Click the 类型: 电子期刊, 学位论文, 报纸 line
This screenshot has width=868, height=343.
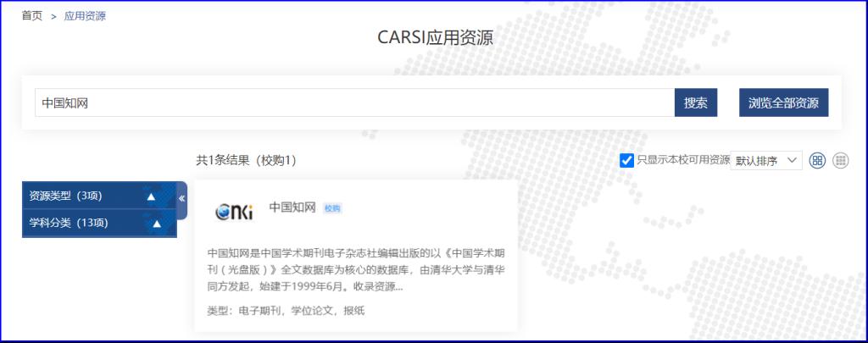pyautogui.click(x=286, y=311)
